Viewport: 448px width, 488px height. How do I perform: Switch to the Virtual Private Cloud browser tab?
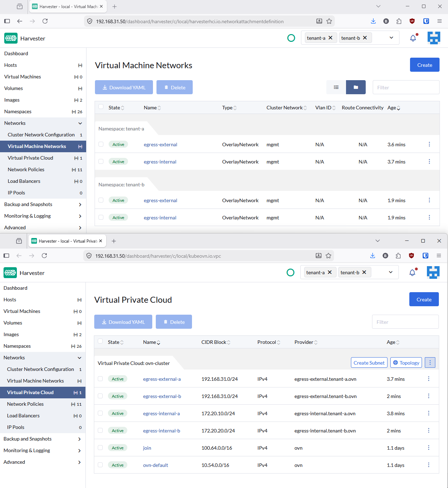point(67,241)
